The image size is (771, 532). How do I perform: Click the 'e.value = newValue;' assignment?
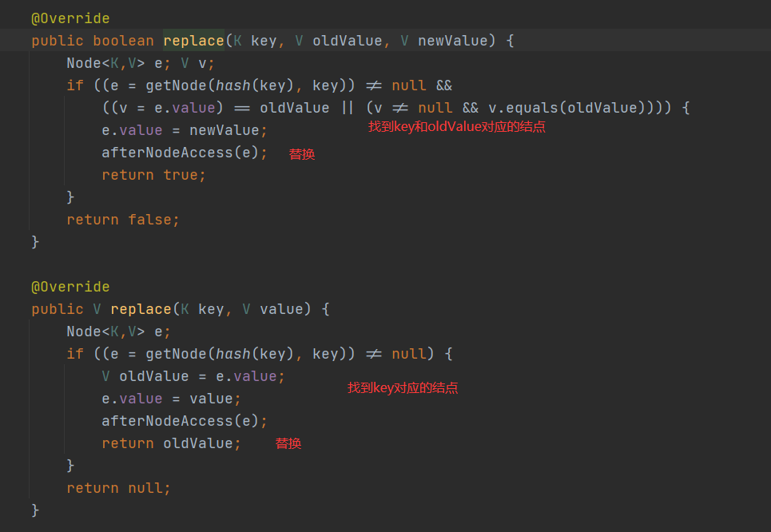[x=185, y=130]
